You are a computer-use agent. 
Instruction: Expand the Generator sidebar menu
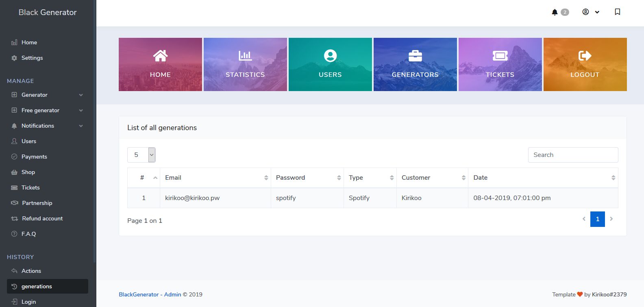click(x=48, y=95)
